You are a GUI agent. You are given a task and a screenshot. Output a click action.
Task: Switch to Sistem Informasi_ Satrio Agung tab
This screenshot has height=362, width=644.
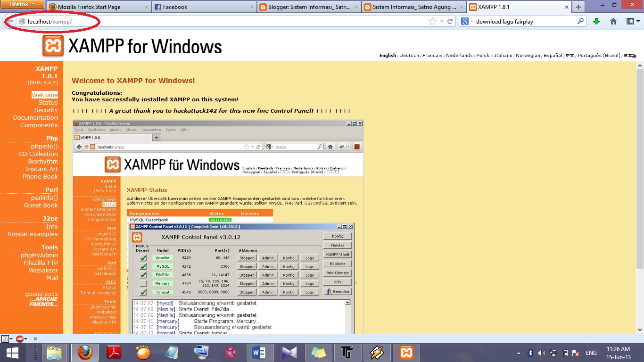point(415,7)
